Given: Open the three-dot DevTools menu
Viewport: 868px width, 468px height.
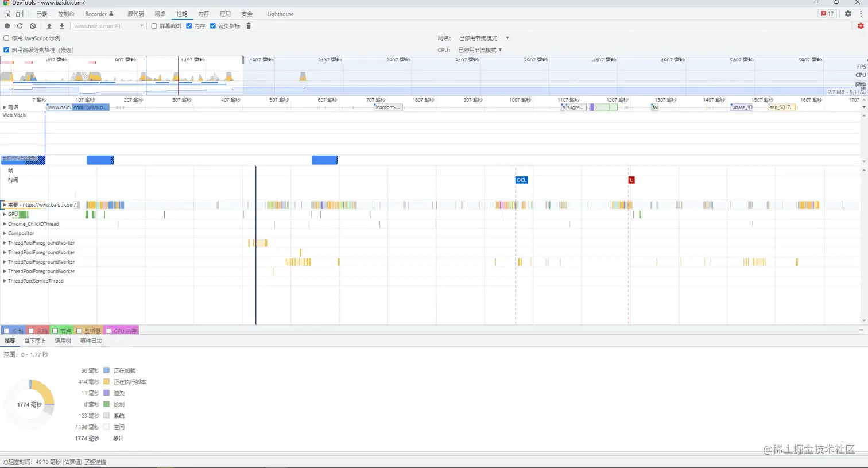Looking at the screenshot, I should pyautogui.click(x=861, y=14).
